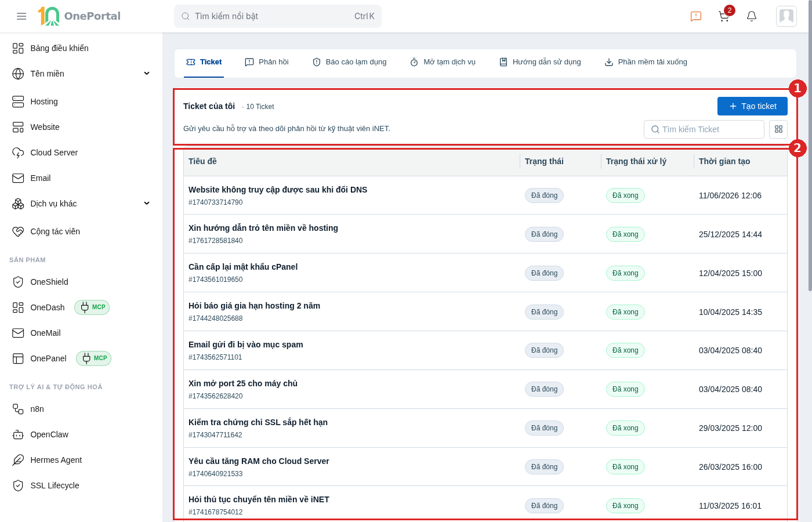Open ticket 'Xin hướng dẫn trỏ tên miền về hosting'
This screenshot has height=522, width=812.
click(263, 228)
